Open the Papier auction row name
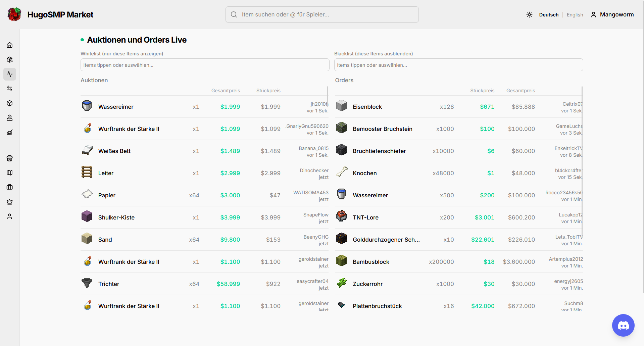The image size is (644, 346). coord(107,195)
